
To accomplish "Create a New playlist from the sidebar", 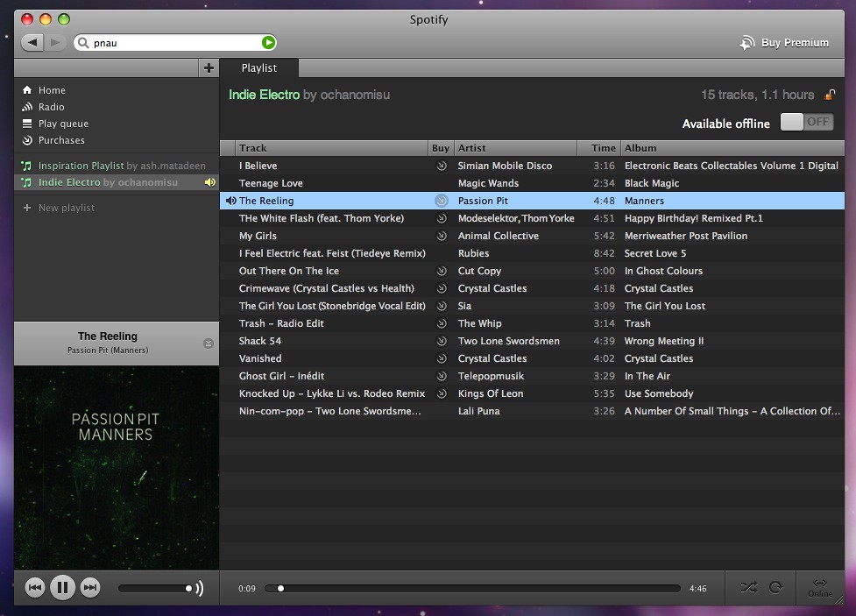I will click(66, 208).
